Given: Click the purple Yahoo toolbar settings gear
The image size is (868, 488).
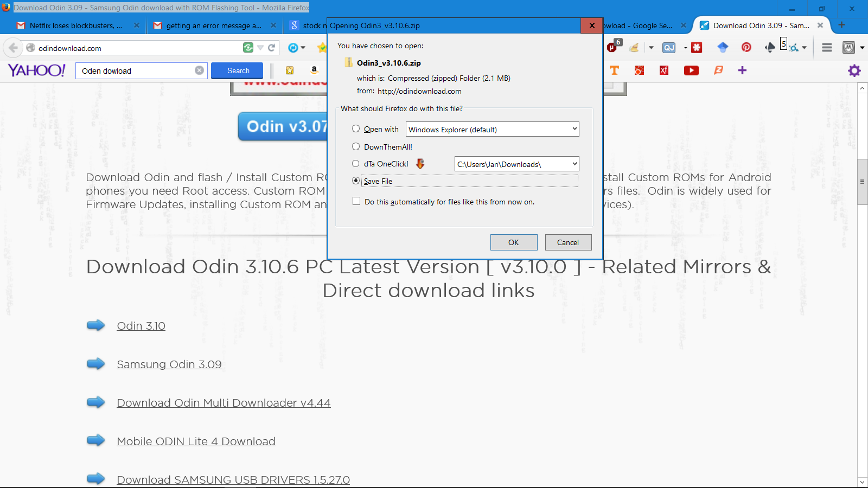Looking at the screenshot, I should (x=854, y=70).
